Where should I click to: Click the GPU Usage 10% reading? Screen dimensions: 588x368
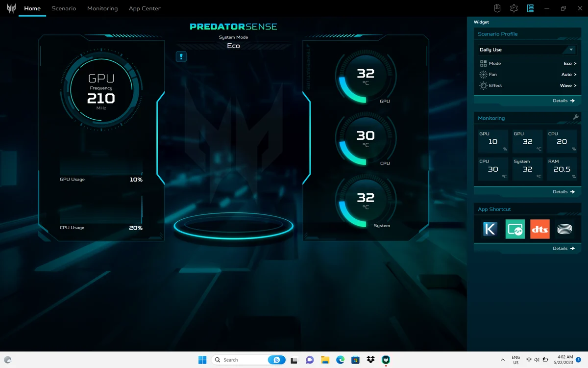point(136,180)
